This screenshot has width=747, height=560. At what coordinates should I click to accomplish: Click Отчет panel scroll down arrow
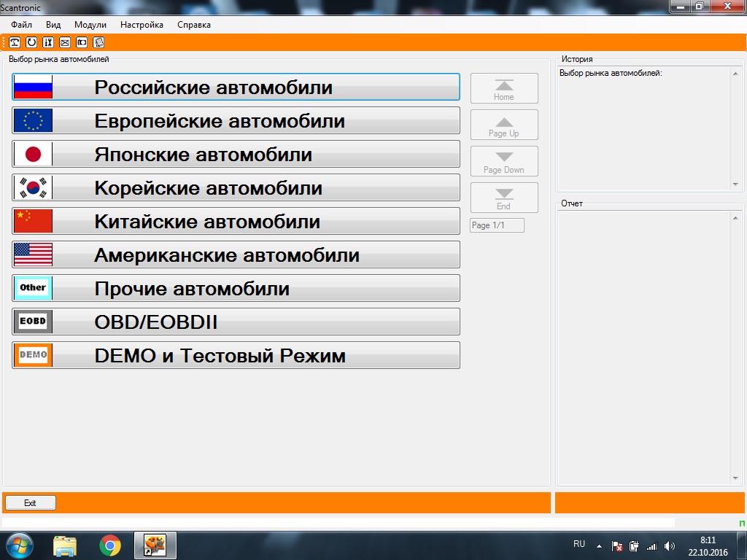click(735, 478)
